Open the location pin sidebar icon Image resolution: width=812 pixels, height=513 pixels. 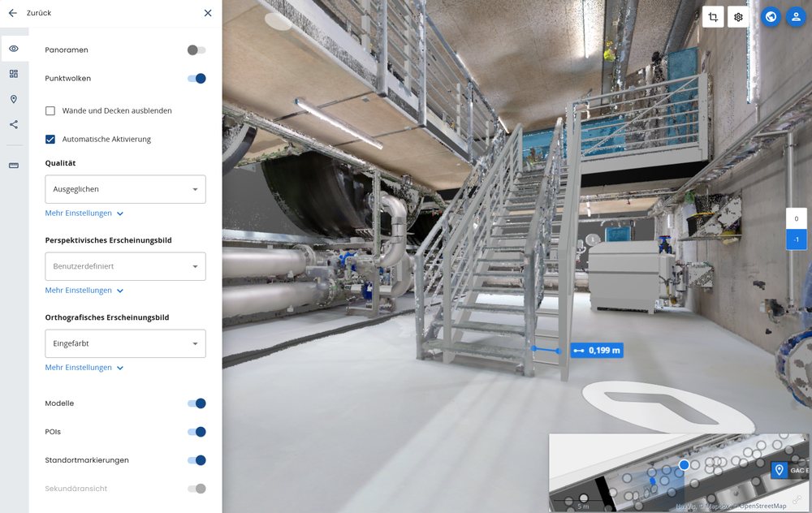[14, 99]
